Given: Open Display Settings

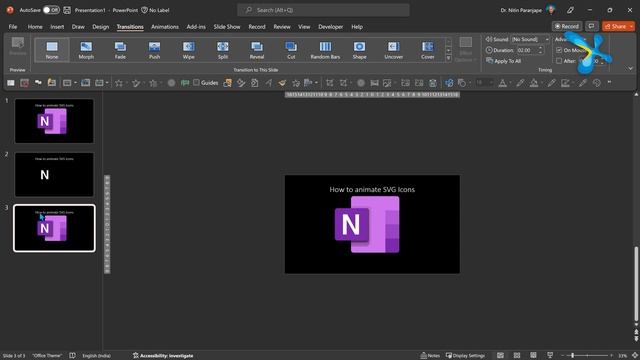Looking at the screenshot, I should [465, 356].
